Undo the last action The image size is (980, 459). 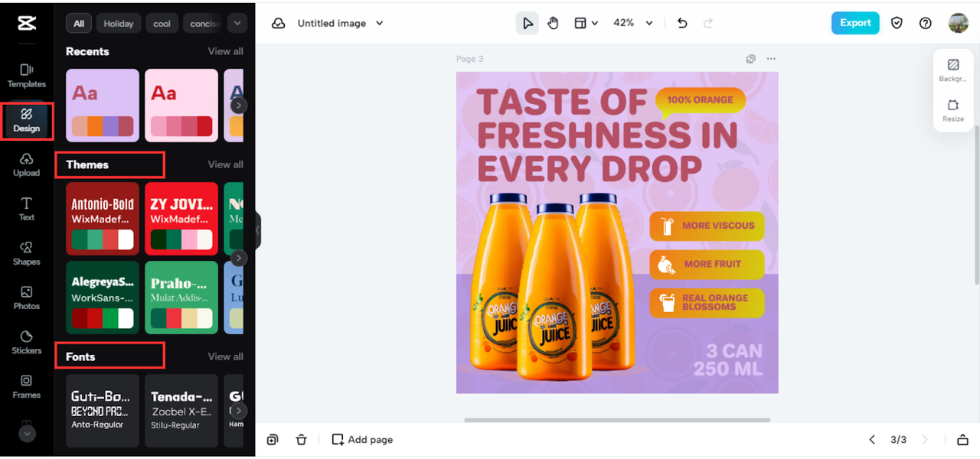coord(682,23)
